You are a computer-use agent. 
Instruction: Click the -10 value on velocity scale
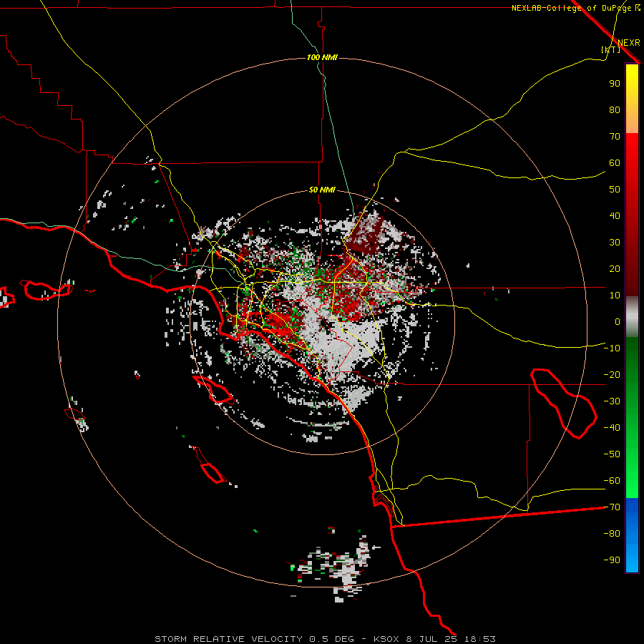612,348
